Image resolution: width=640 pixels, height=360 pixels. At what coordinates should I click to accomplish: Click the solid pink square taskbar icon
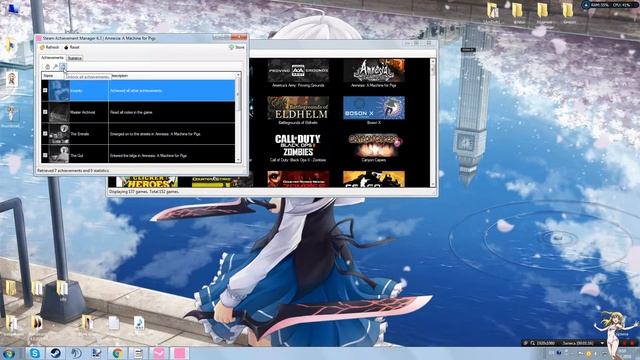[x=180, y=353]
